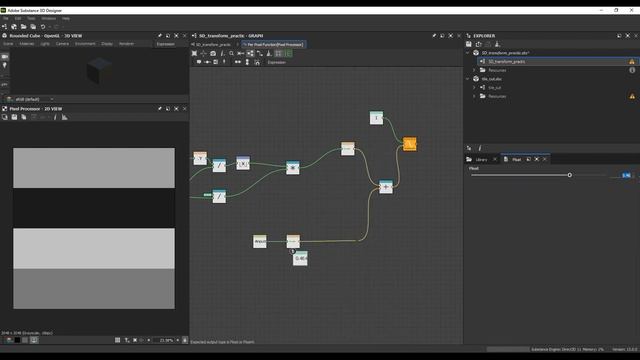This screenshot has height=360, width=640.
Task: Click the black color swatch in 2D View footer
Action: click(x=17, y=340)
